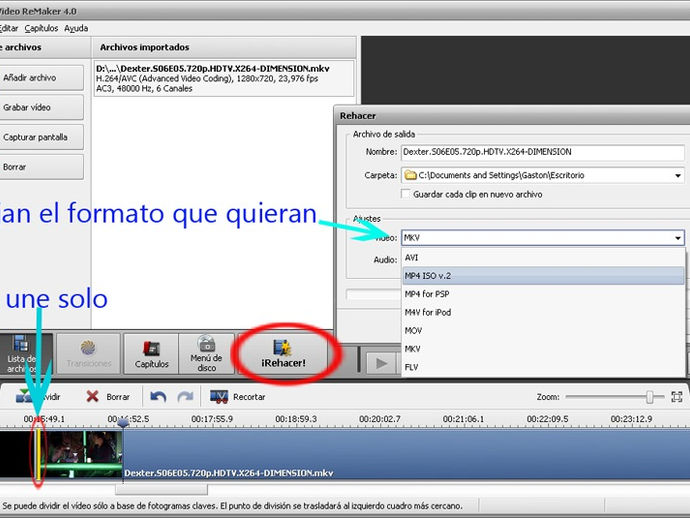Select MOV format option
The height and width of the screenshot is (518, 690).
pyautogui.click(x=543, y=331)
